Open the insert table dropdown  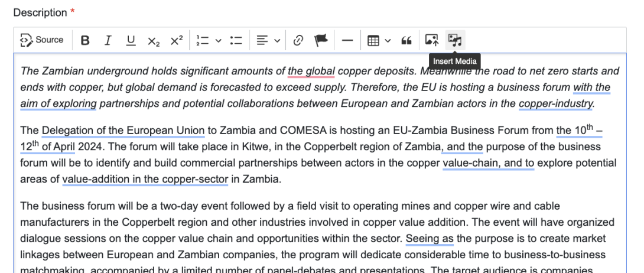(379, 40)
